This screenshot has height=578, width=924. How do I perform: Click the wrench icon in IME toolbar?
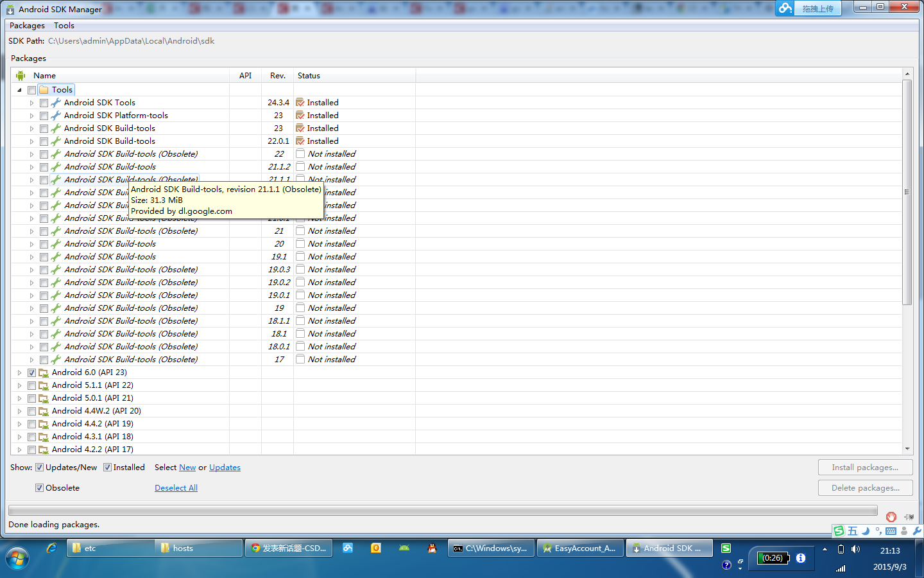[916, 531]
